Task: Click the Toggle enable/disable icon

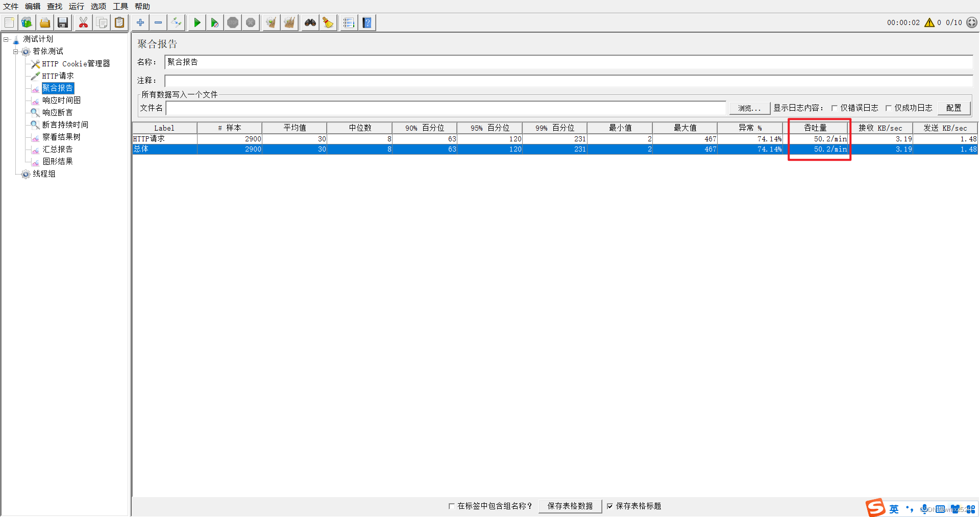Action: [x=176, y=22]
